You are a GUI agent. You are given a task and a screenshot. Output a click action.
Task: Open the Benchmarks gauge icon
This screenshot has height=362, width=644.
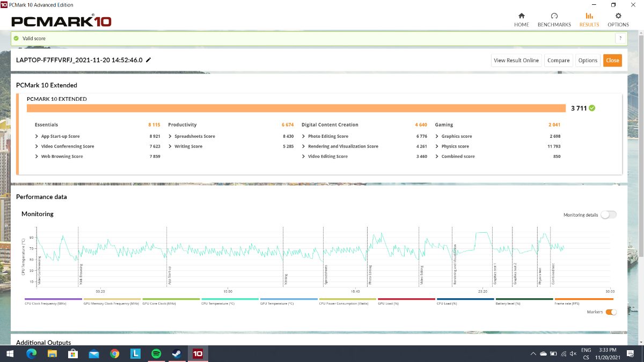(554, 16)
